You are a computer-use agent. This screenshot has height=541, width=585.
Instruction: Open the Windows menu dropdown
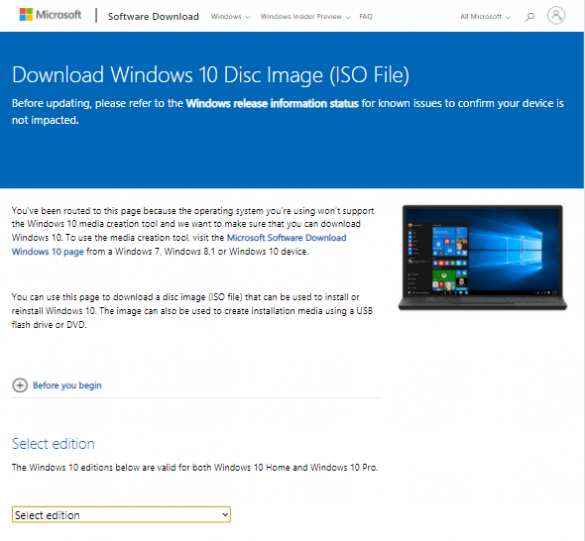(230, 17)
